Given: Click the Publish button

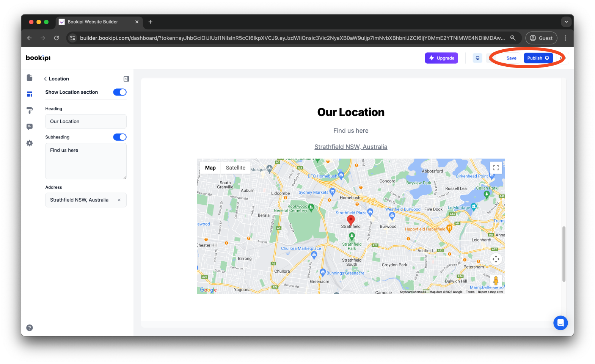Looking at the screenshot, I should (x=538, y=58).
